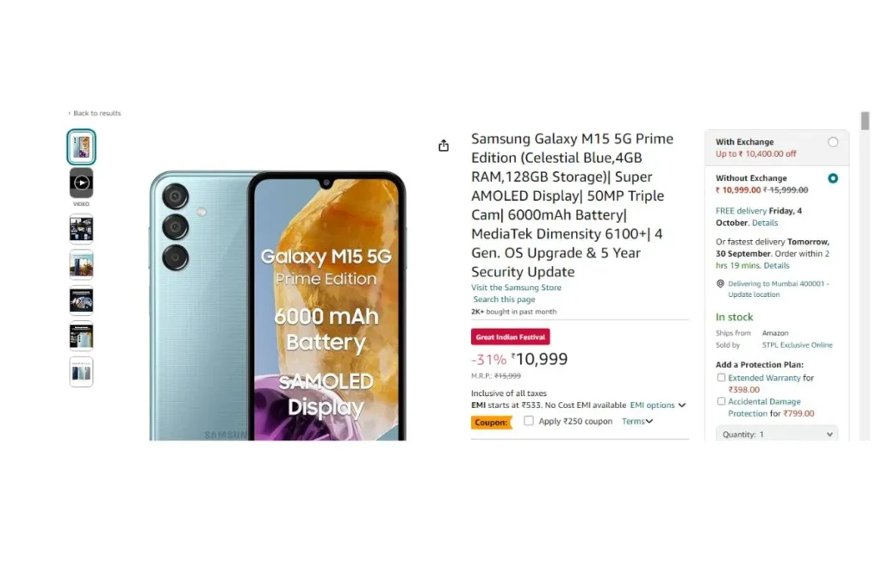The image size is (882, 588).
Task: Expand EMI options chevron
Action: pos(682,405)
